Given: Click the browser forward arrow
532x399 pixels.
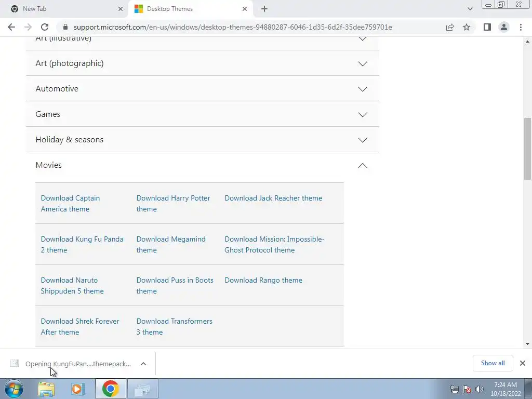Looking at the screenshot, I should coord(28,27).
